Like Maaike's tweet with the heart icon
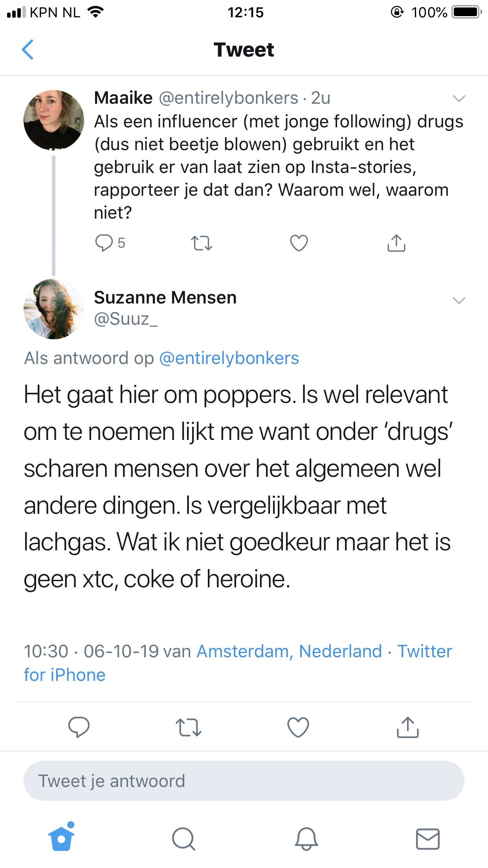The width and height of the screenshot is (488, 868). pyautogui.click(x=299, y=243)
